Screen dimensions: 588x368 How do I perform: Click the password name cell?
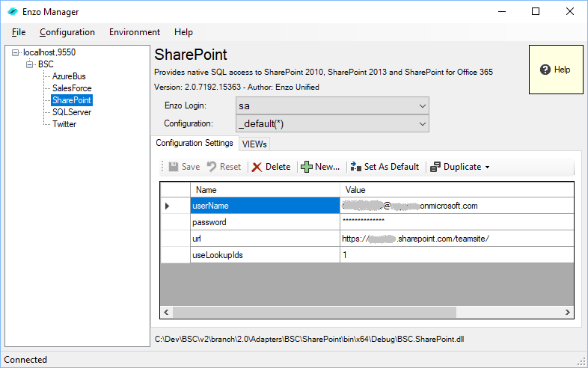[265, 222]
